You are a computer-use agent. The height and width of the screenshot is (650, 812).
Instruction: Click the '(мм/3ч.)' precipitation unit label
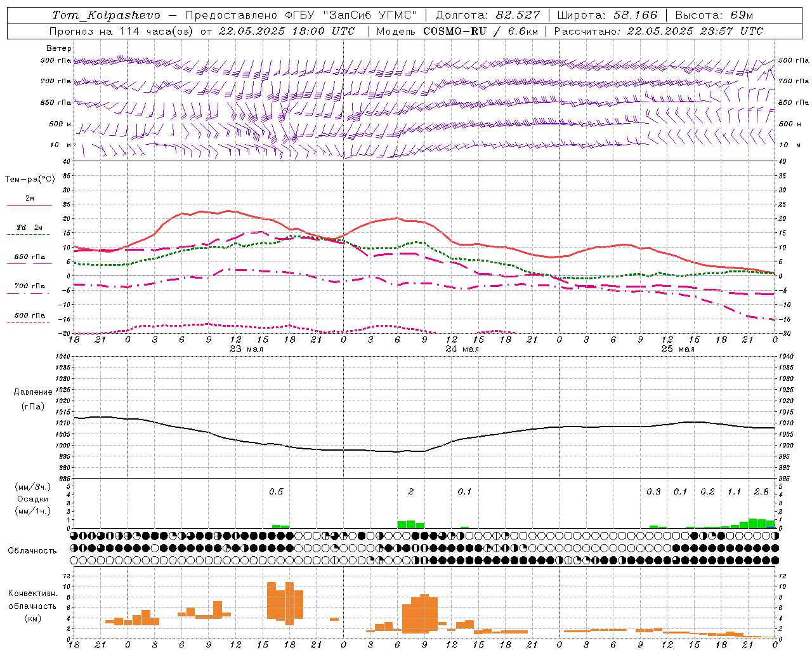pos(32,487)
